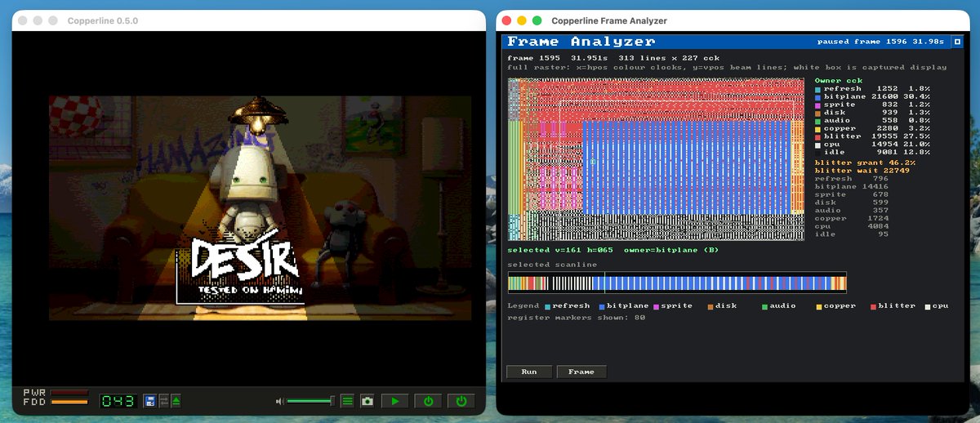Click the 'Owner cck' heading

pos(839,81)
